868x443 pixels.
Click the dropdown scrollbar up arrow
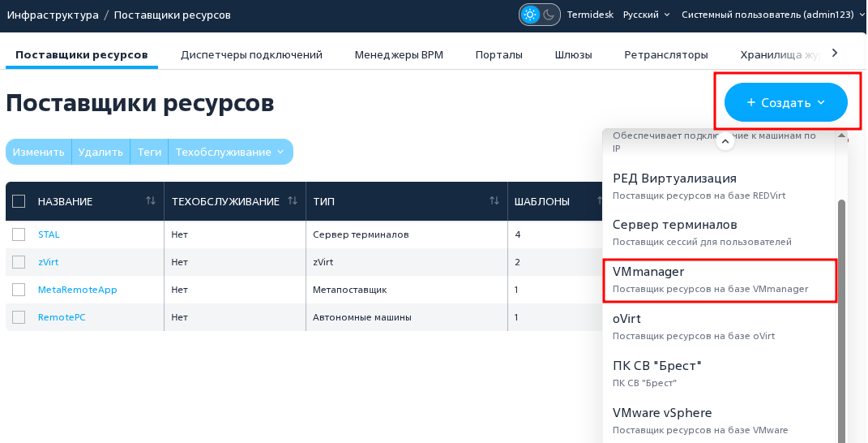coord(841,135)
